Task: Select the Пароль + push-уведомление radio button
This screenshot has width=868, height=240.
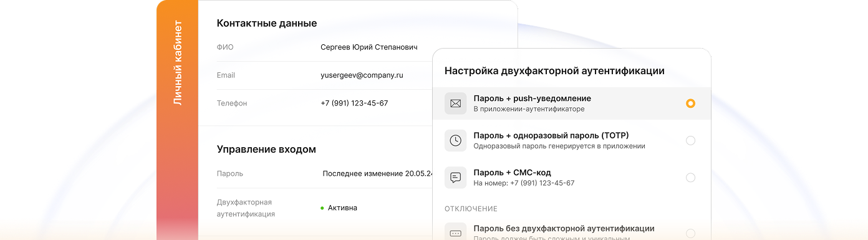Action: click(690, 103)
